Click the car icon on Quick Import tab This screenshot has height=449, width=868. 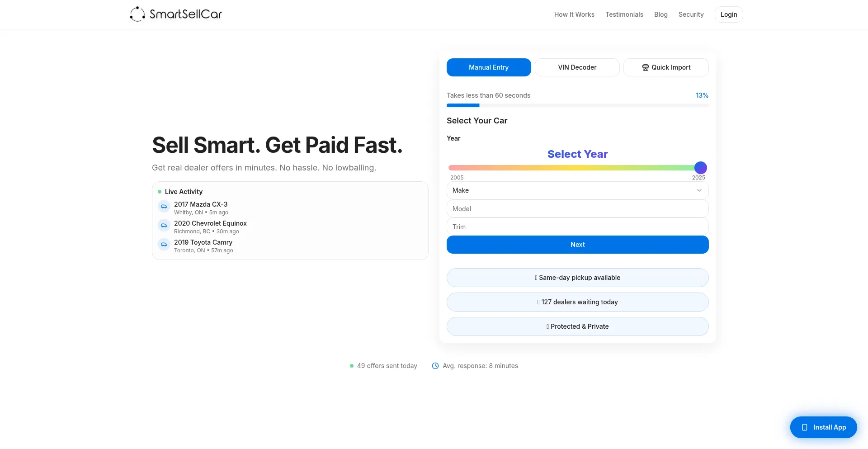pos(645,67)
